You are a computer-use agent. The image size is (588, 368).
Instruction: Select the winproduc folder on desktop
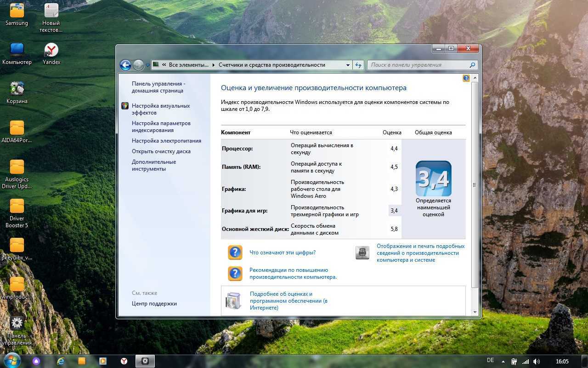tap(17, 288)
